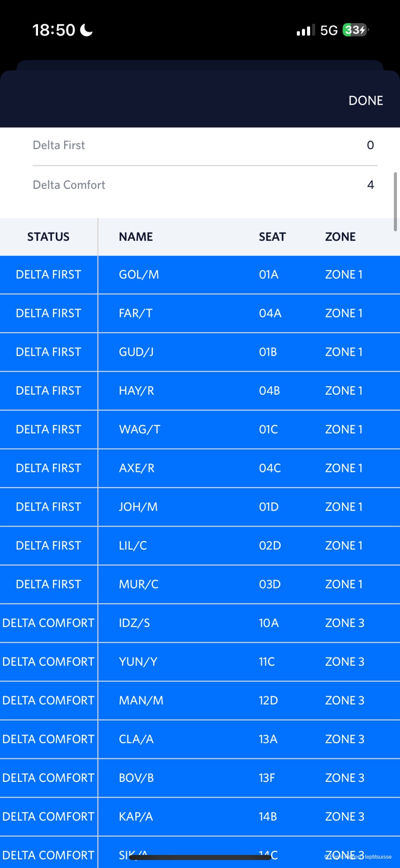The image size is (400, 868).
Task: Tap the 18:50 clock in status bar
Action: pos(54,30)
